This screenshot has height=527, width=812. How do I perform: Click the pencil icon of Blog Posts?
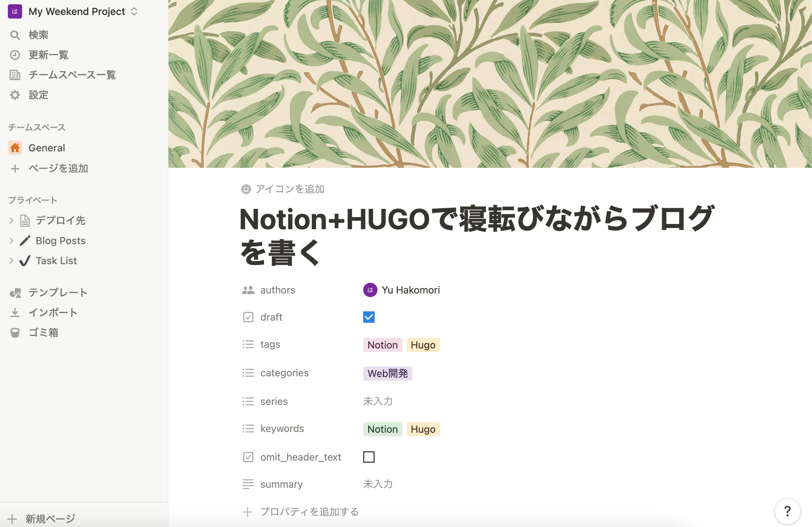pyautogui.click(x=25, y=241)
